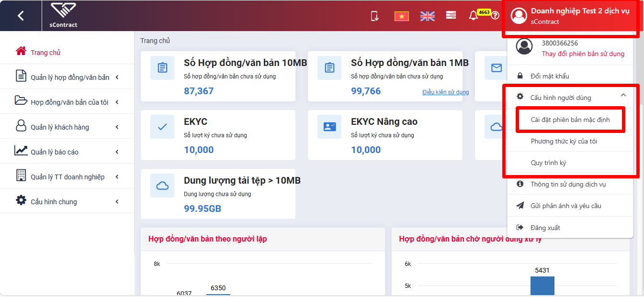Click the document icon for Quản lý hợp đồng/văn bản
Screen dimensions: 644x297
click(x=21, y=76)
